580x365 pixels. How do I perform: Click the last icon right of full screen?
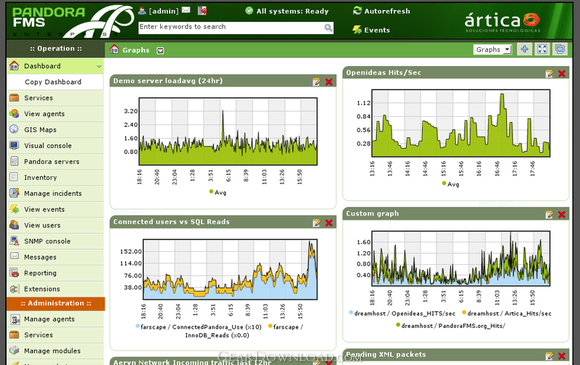click(560, 50)
